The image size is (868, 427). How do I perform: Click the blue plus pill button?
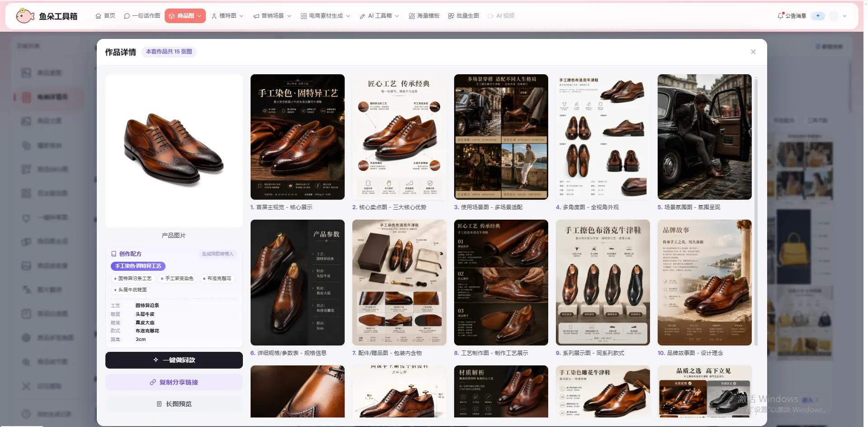pyautogui.click(x=818, y=16)
